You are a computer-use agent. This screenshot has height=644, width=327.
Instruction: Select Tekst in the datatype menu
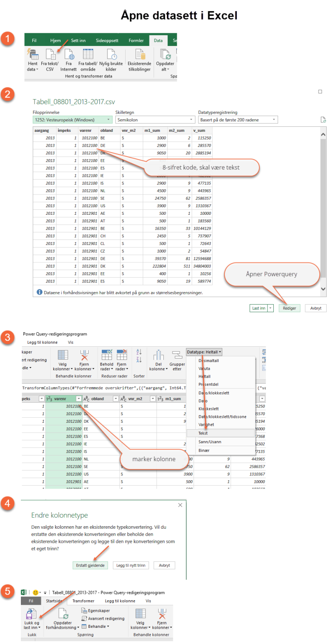(x=220, y=432)
